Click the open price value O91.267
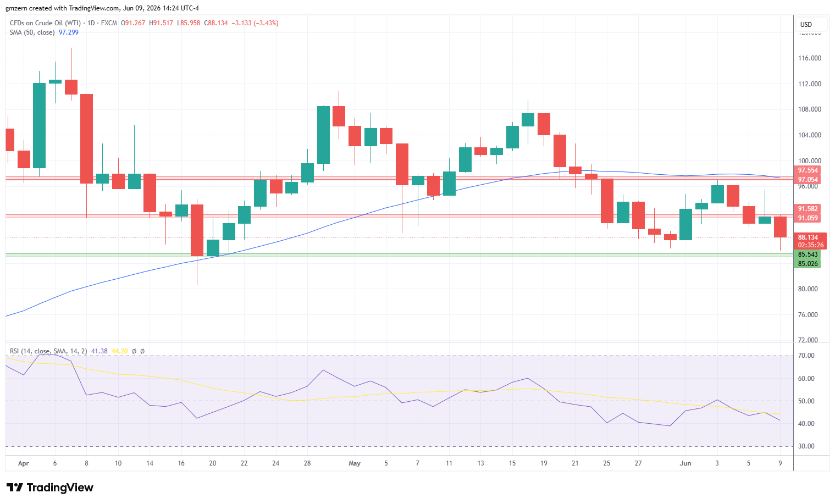The height and width of the screenshot is (504, 835). tap(134, 23)
